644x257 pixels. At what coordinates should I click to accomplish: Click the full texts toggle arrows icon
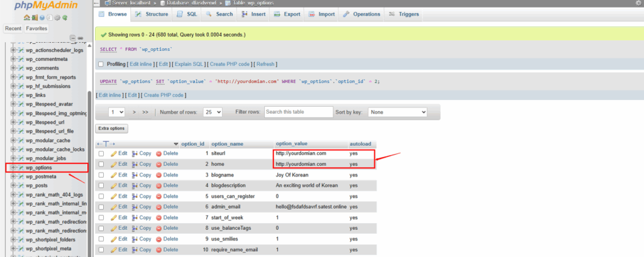[106, 144]
